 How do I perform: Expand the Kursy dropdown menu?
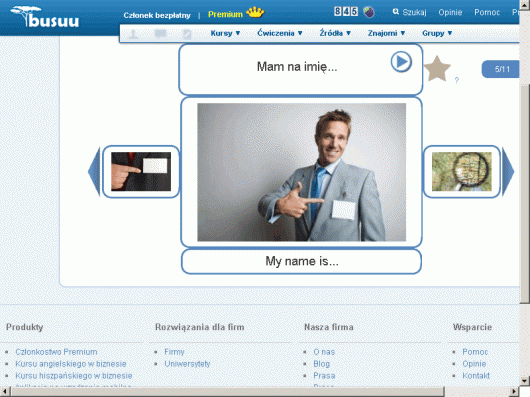click(x=225, y=33)
